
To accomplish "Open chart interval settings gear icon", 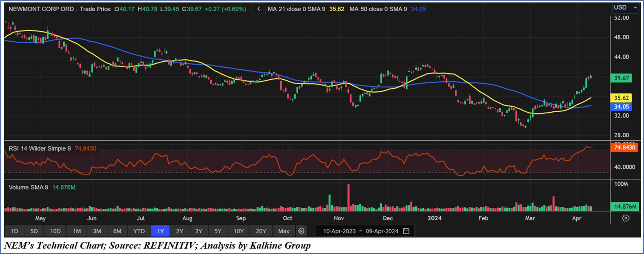I will tap(302, 231).
